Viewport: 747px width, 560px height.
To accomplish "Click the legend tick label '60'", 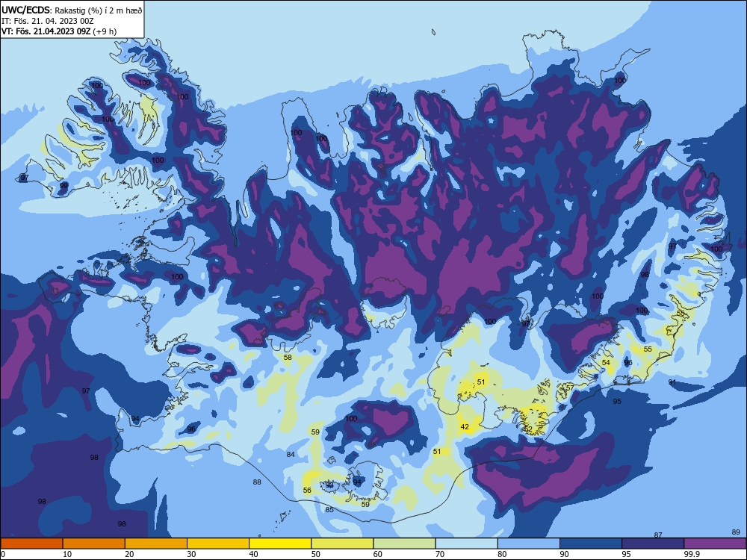I will (x=378, y=554).
